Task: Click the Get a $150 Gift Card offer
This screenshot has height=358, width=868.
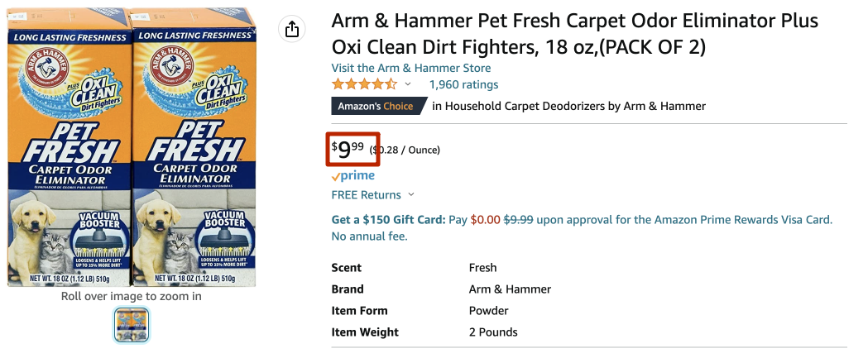Action: click(x=387, y=220)
